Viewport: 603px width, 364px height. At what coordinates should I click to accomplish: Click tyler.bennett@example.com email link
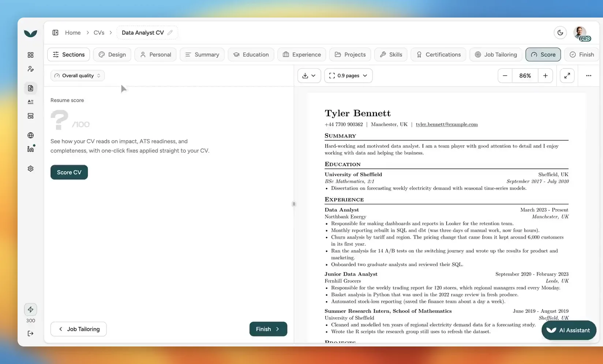447,124
